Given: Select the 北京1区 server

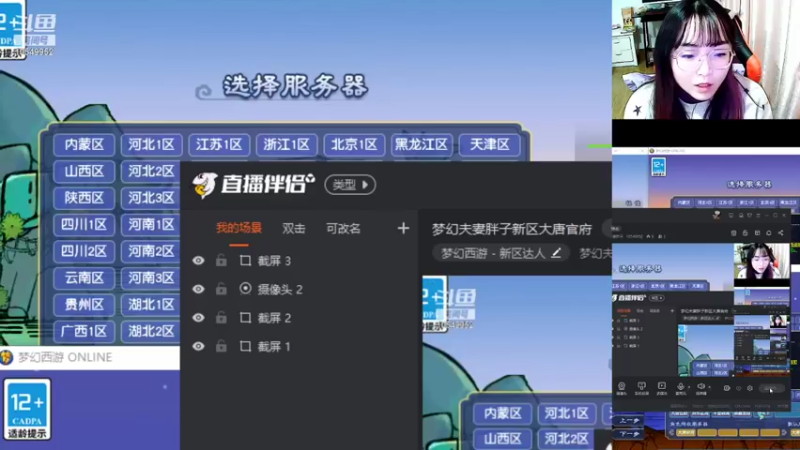Looking at the screenshot, I should pos(354,144).
